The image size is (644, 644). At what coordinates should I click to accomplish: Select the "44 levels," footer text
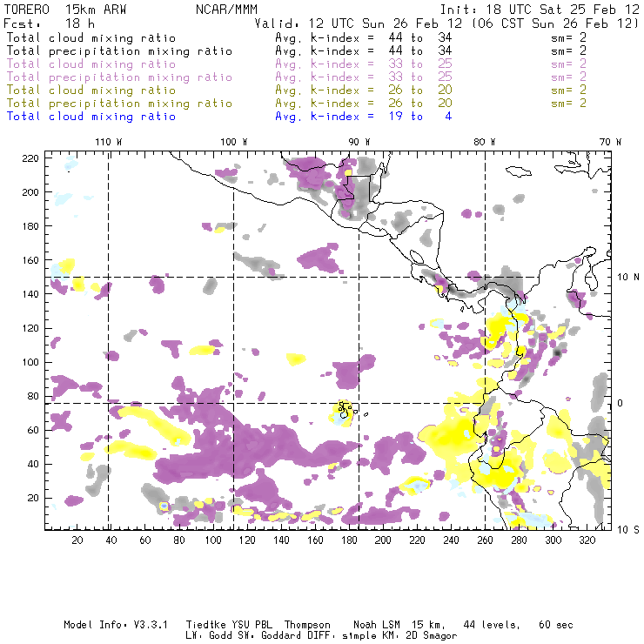pyautogui.click(x=492, y=625)
